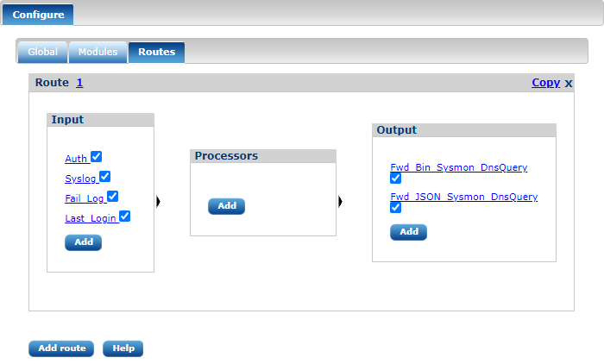Toggle the Syslog input checkbox
This screenshot has height=364, width=604.
coord(105,177)
